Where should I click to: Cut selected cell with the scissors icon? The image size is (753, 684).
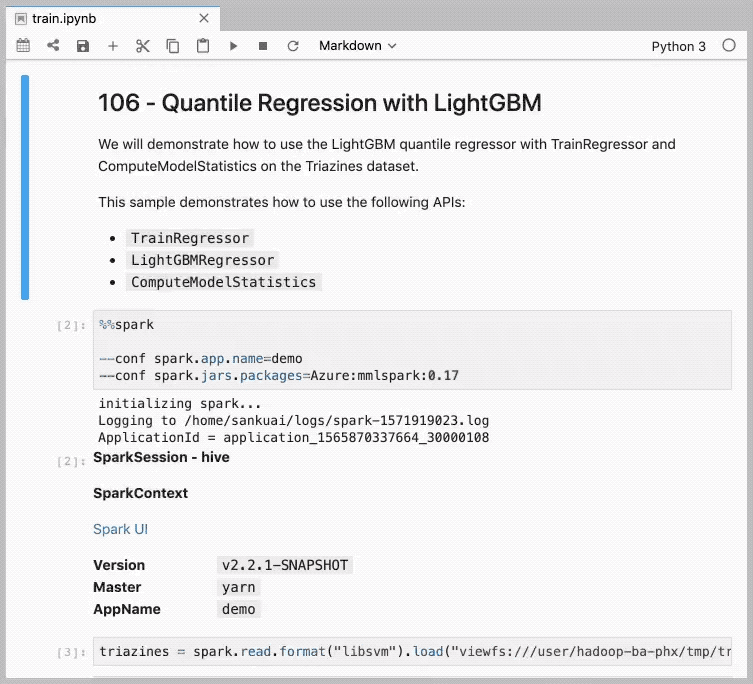pos(143,46)
